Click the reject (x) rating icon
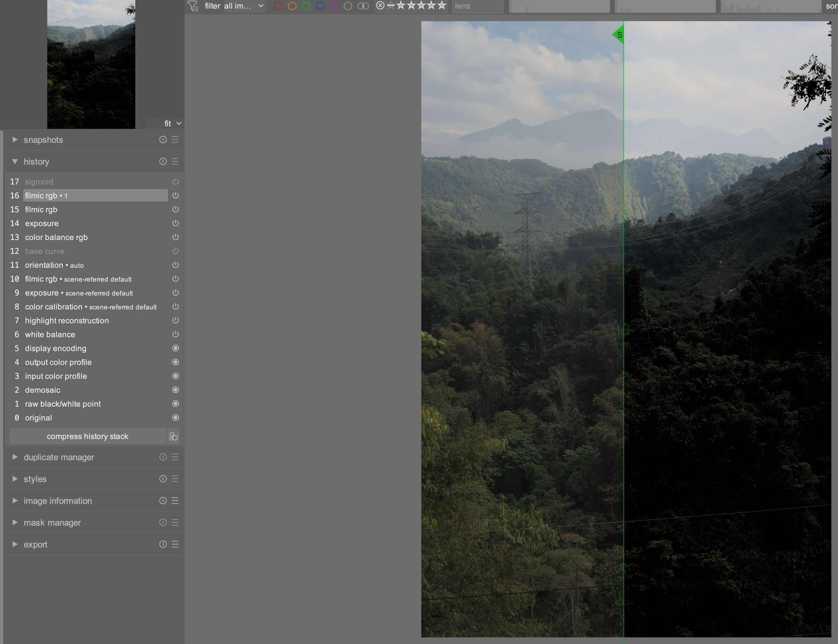The height and width of the screenshot is (644, 838). [380, 5]
